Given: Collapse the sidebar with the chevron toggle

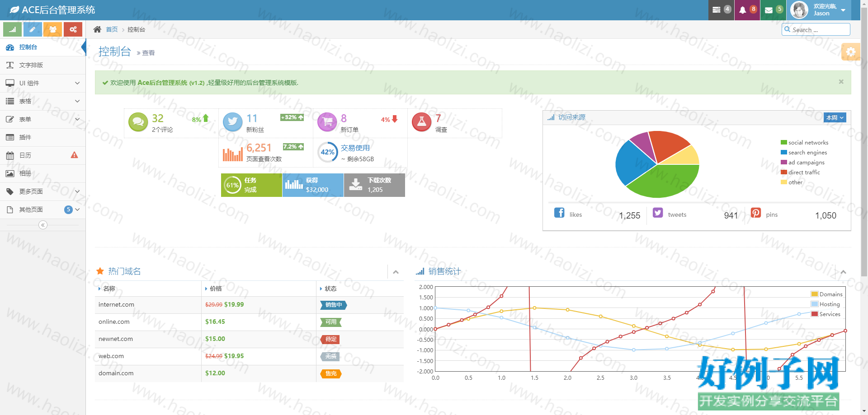Looking at the screenshot, I should coord(43,225).
